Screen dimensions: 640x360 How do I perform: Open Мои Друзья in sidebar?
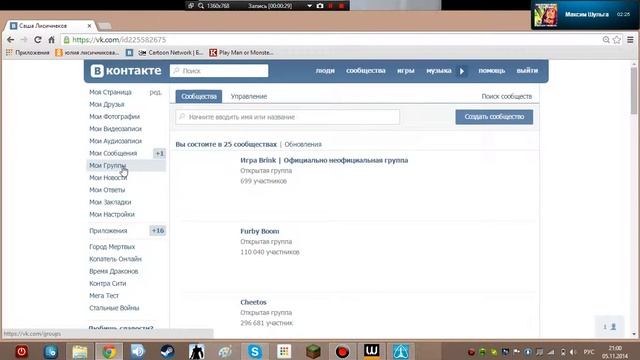tap(107, 104)
